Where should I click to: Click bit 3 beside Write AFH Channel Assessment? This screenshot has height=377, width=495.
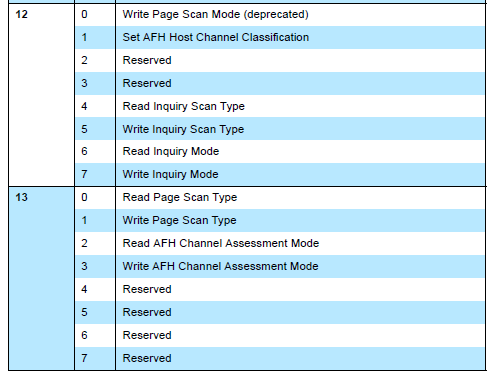click(x=84, y=266)
